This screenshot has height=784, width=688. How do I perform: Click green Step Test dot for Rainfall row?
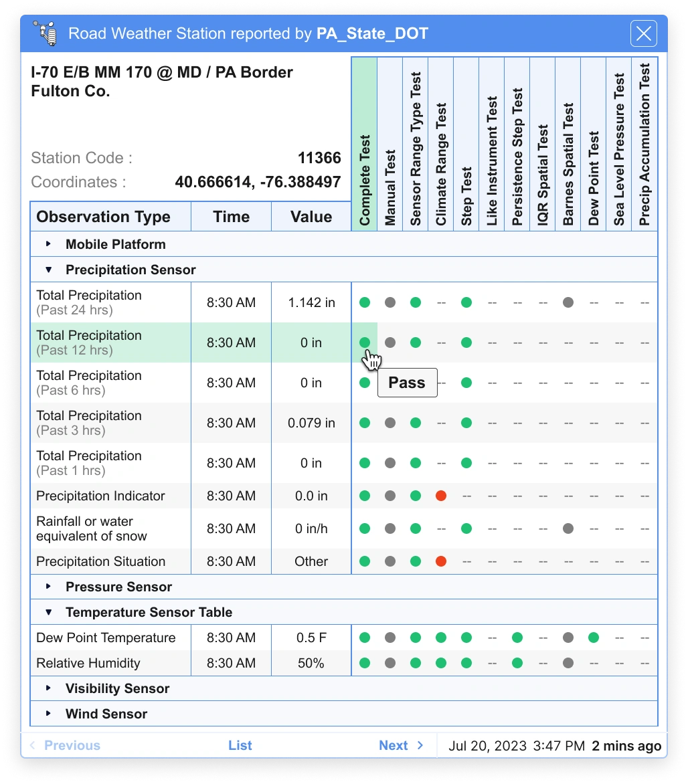(466, 528)
